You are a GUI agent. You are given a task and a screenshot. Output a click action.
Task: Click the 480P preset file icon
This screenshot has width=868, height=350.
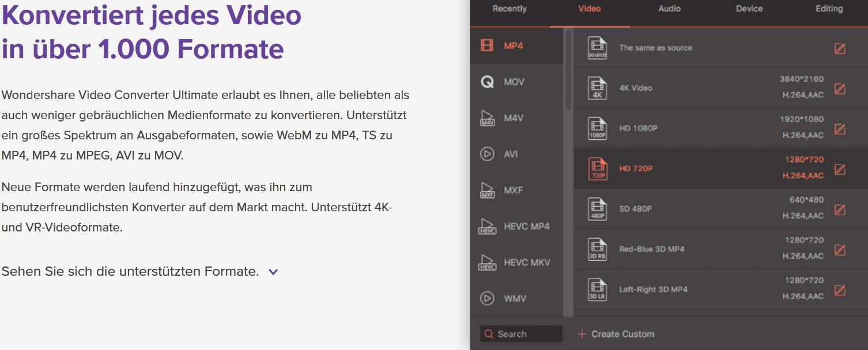597,209
